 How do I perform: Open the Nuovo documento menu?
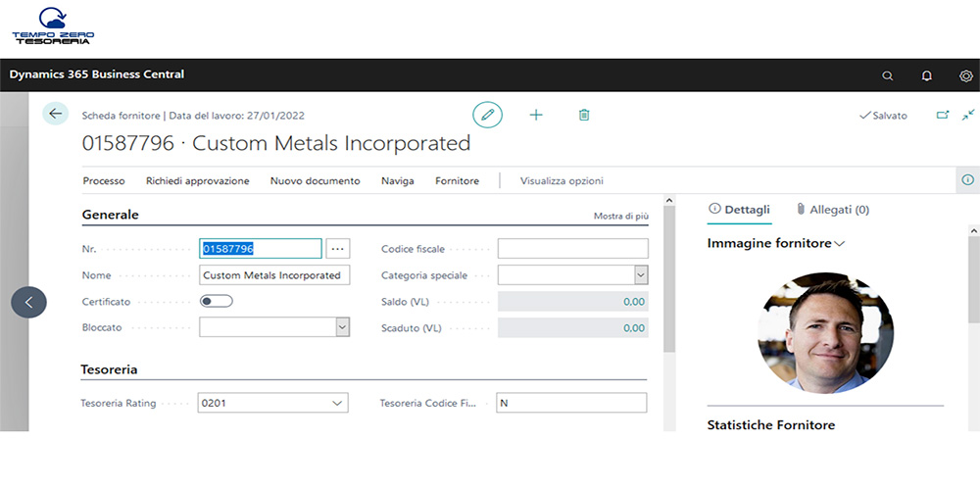(x=315, y=180)
